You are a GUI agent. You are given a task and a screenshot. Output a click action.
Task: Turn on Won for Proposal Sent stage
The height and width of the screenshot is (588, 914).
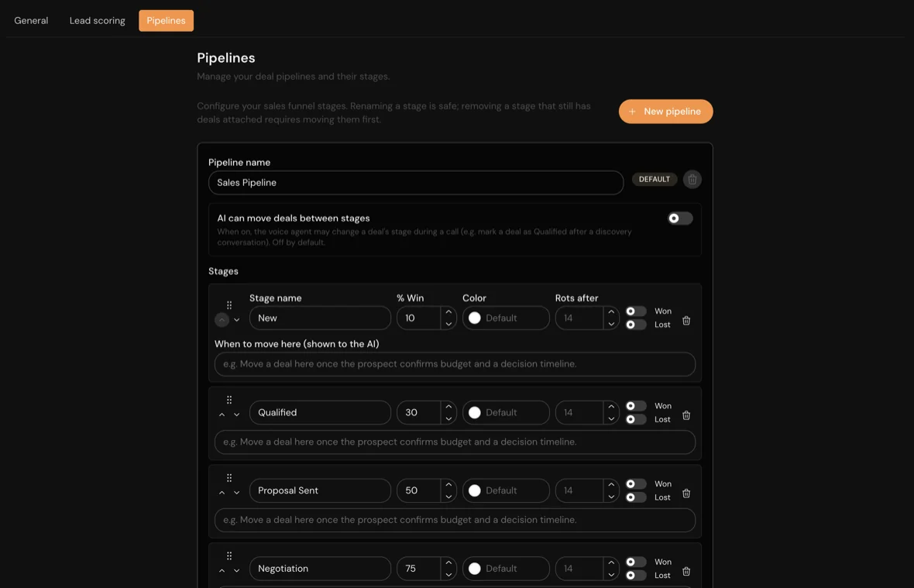click(635, 483)
